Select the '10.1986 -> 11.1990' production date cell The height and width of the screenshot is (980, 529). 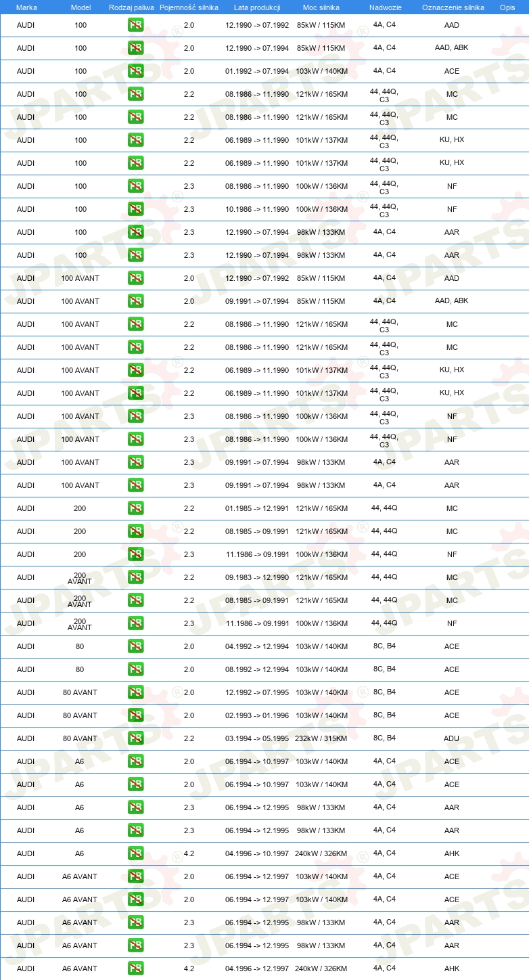(x=257, y=209)
